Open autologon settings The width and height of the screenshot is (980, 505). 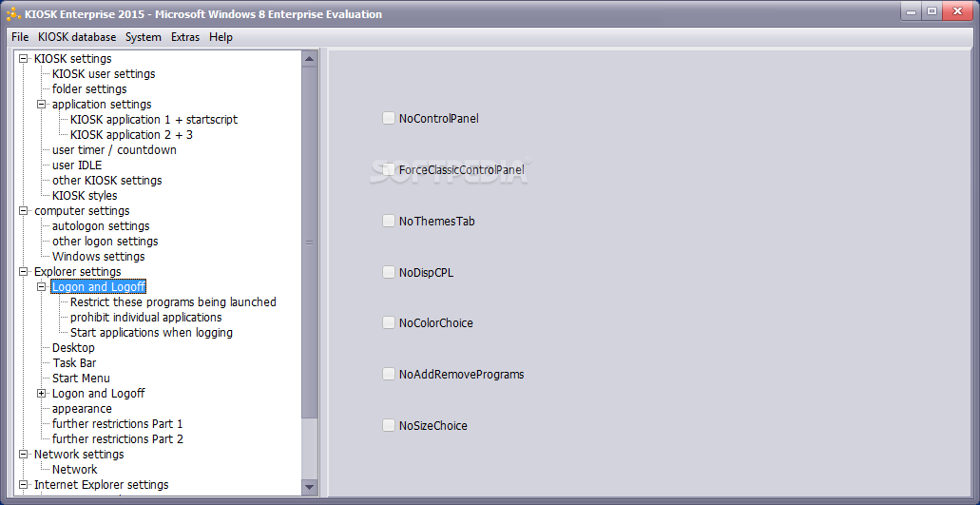101,225
